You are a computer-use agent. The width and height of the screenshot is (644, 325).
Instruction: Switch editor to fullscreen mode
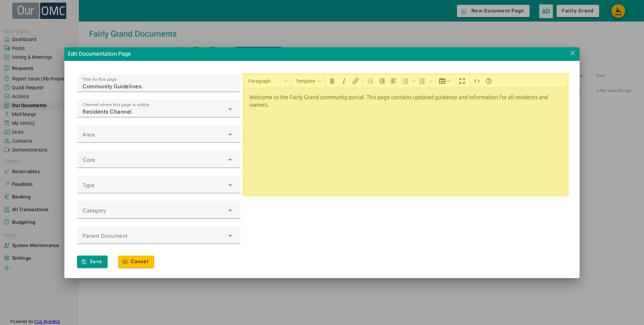pos(462,81)
